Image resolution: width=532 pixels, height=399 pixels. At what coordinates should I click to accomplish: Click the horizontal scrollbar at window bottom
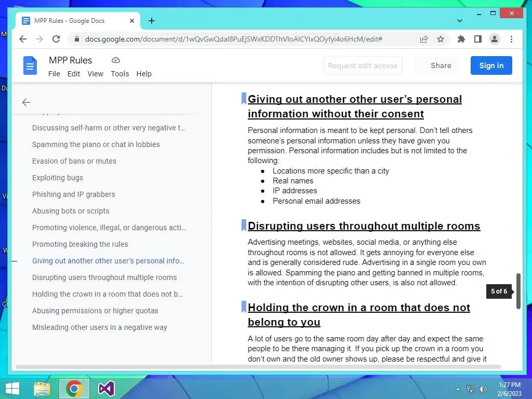click(258, 367)
